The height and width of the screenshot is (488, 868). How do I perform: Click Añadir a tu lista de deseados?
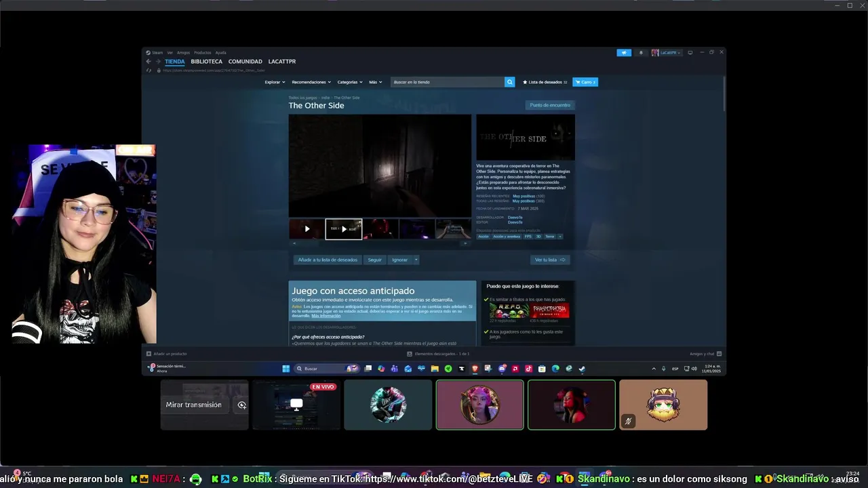[x=328, y=260]
